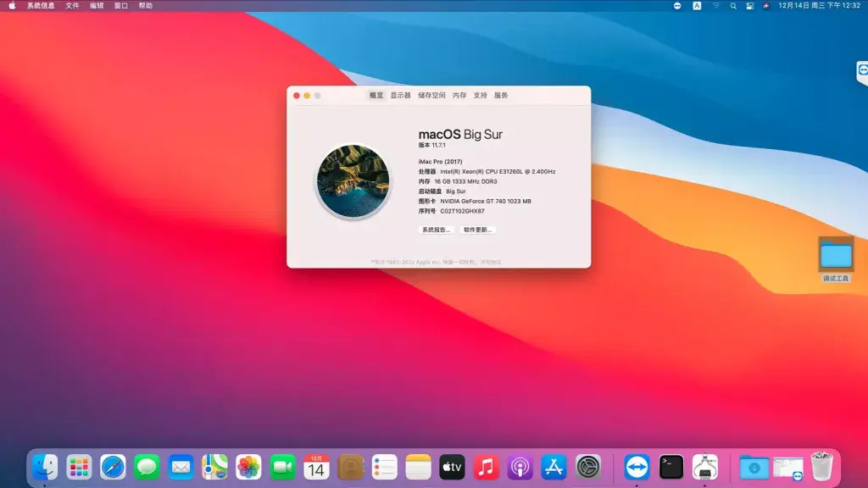Open 调试工具 folder on desktop
This screenshot has width=868, height=488.
[836, 259]
